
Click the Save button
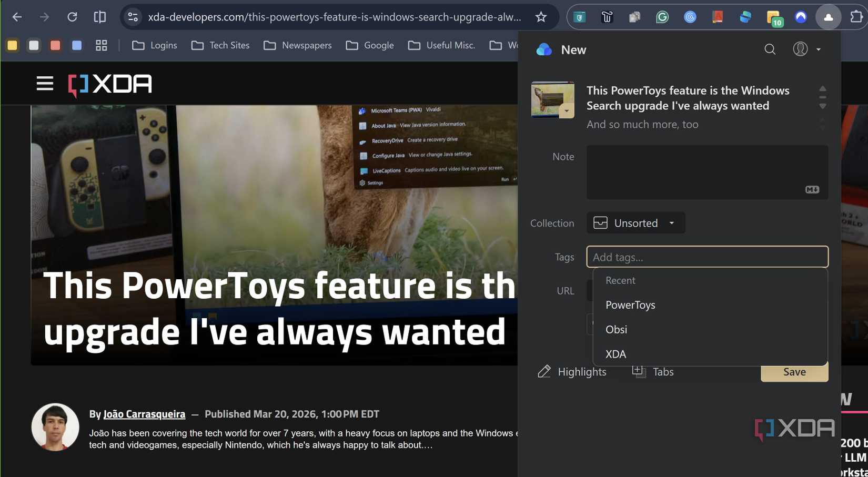coord(794,372)
